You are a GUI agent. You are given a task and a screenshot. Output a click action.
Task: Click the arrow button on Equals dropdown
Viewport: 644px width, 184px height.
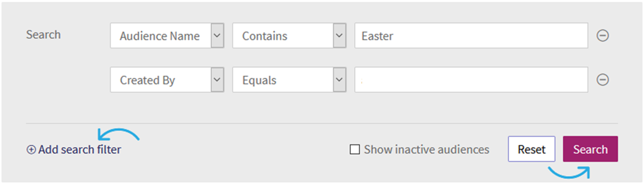(x=339, y=80)
